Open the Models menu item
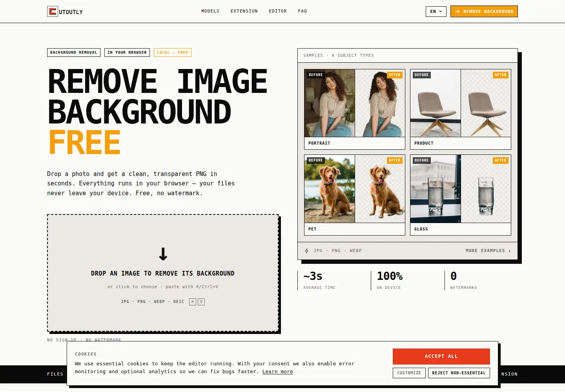 (x=210, y=11)
